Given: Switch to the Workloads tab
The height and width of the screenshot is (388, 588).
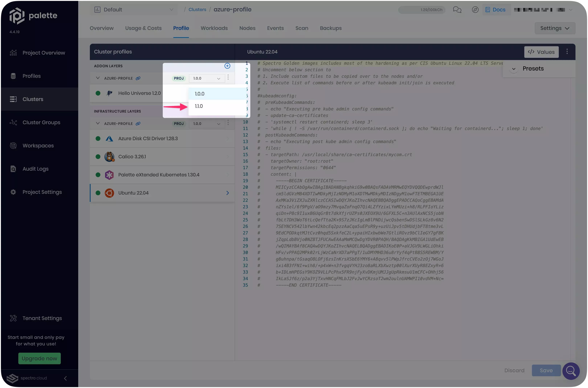Looking at the screenshot, I should 214,28.
